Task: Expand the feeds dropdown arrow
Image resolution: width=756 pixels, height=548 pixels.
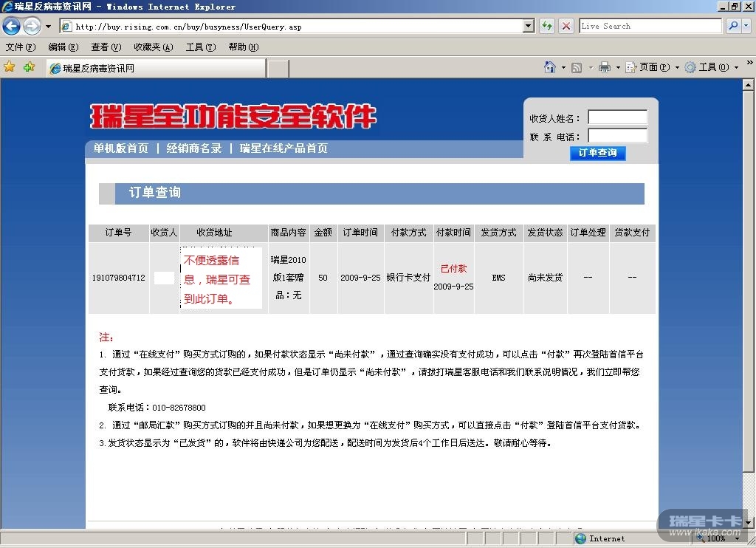Action: pos(591,67)
